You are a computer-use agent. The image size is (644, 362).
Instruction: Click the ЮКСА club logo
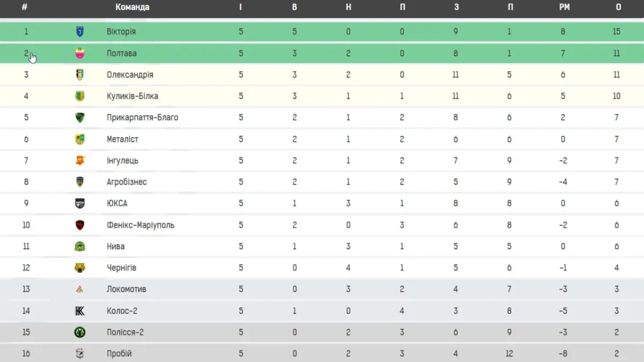click(80, 203)
